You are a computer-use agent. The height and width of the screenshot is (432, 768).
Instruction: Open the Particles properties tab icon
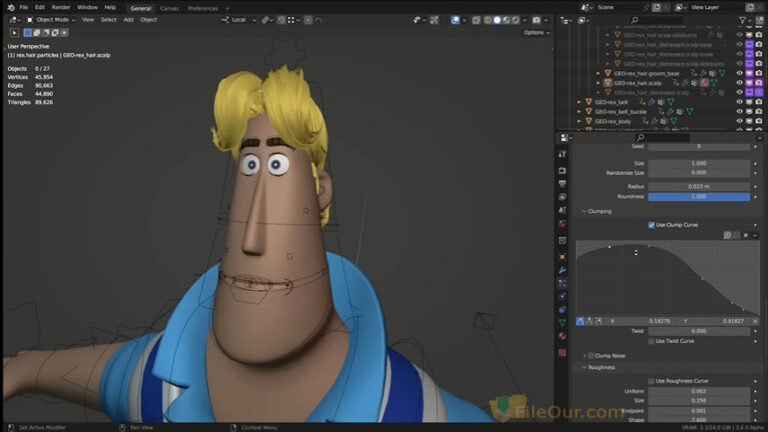(562, 283)
